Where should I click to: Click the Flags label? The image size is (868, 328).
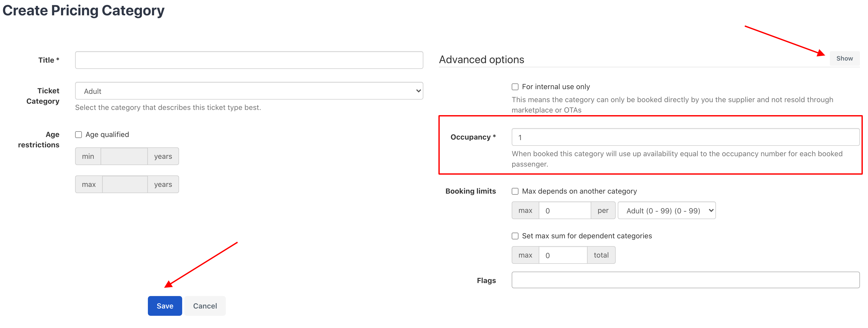(486, 280)
